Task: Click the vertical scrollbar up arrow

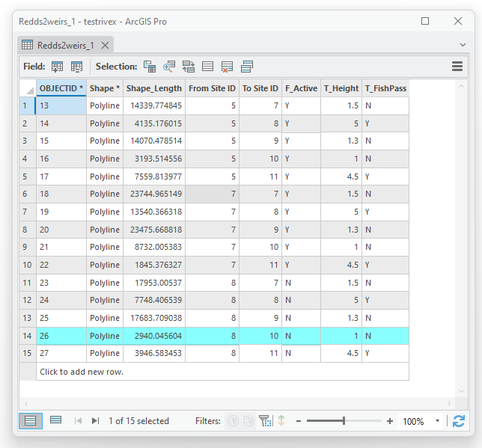Action: coord(461,86)
